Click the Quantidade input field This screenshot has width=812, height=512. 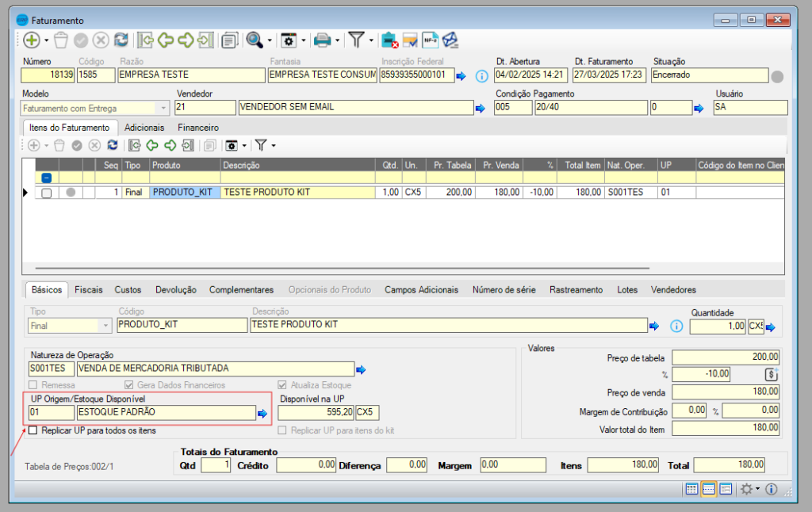[718, 327]
